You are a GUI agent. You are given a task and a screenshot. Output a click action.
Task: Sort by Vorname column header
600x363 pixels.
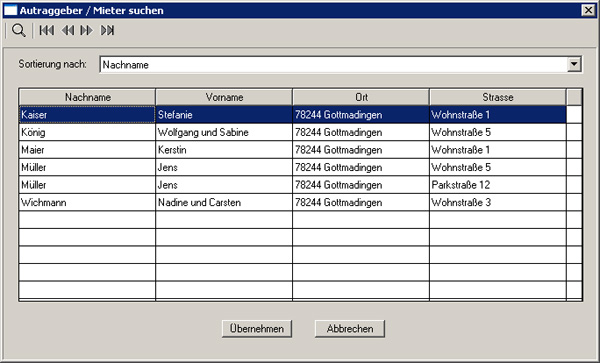coord(224,97)
